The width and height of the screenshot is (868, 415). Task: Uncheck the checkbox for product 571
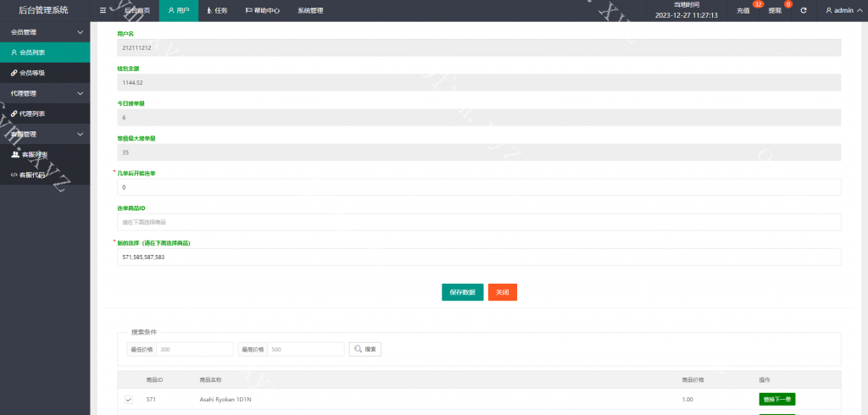129,400
